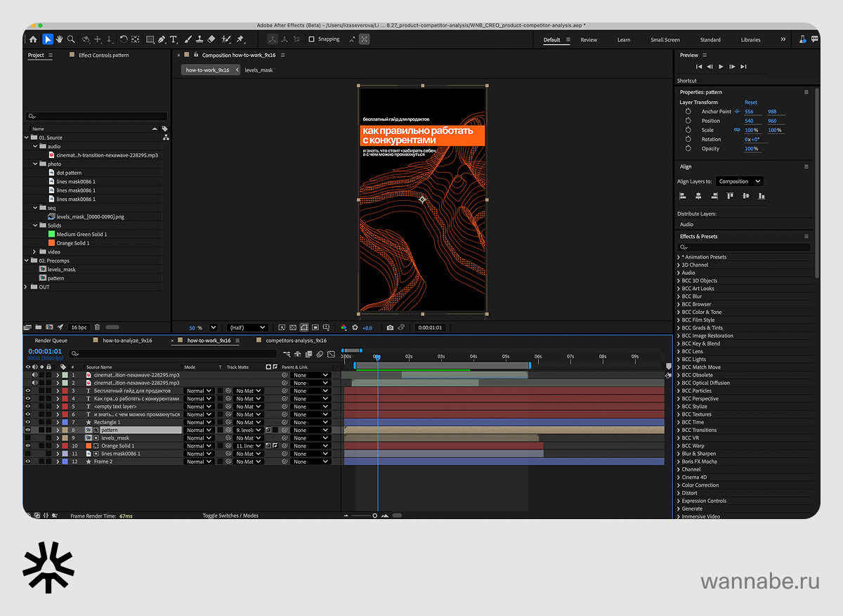This screenshot has width=843, height=616.
Task: Expand the video folder in Project panel
Action: point(34,251)
